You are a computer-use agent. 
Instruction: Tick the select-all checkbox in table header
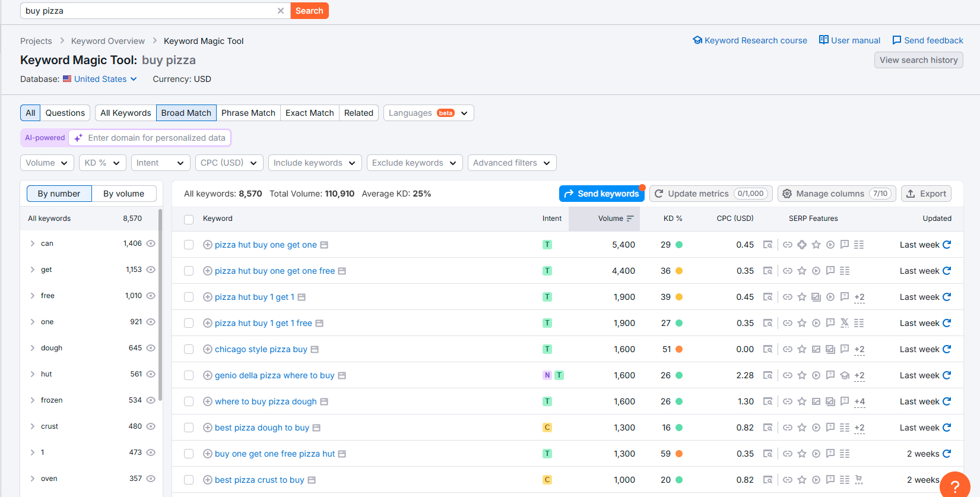[189, 219]
